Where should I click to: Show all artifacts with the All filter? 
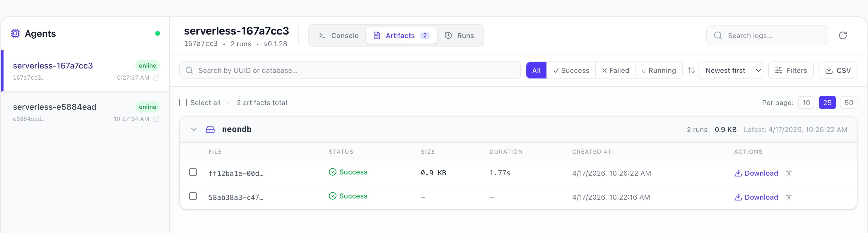536,70
